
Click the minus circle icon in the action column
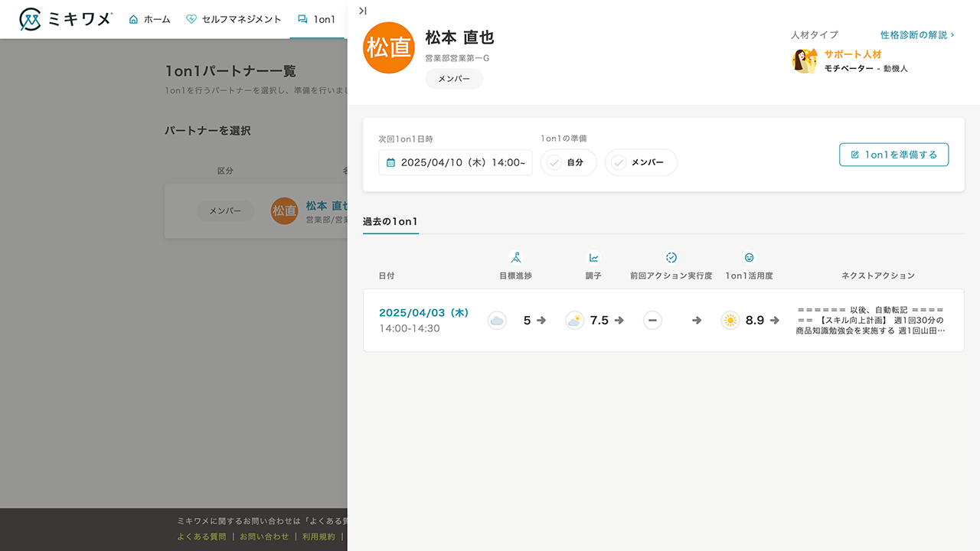652,321
